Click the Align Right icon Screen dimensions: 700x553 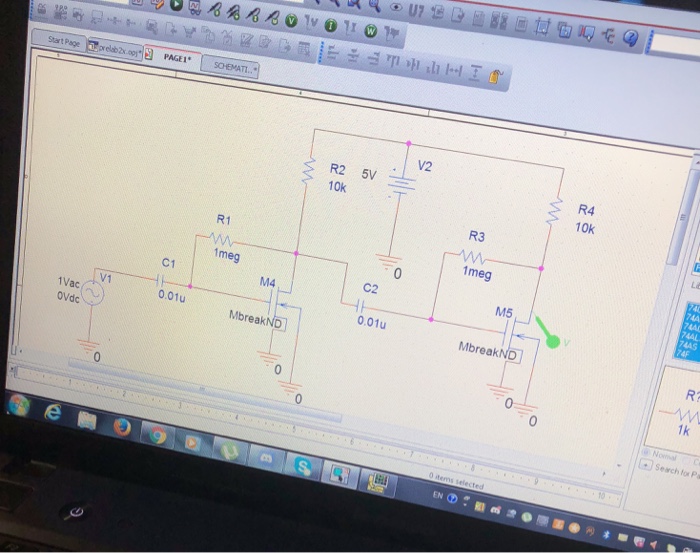pyautogui.click(x=373, y=58)
